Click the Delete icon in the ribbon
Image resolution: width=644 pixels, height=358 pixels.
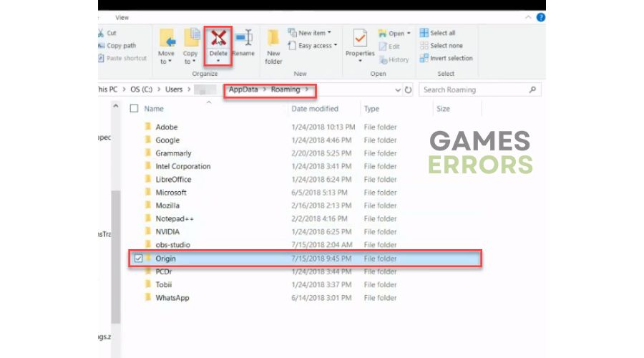point(218,39)
